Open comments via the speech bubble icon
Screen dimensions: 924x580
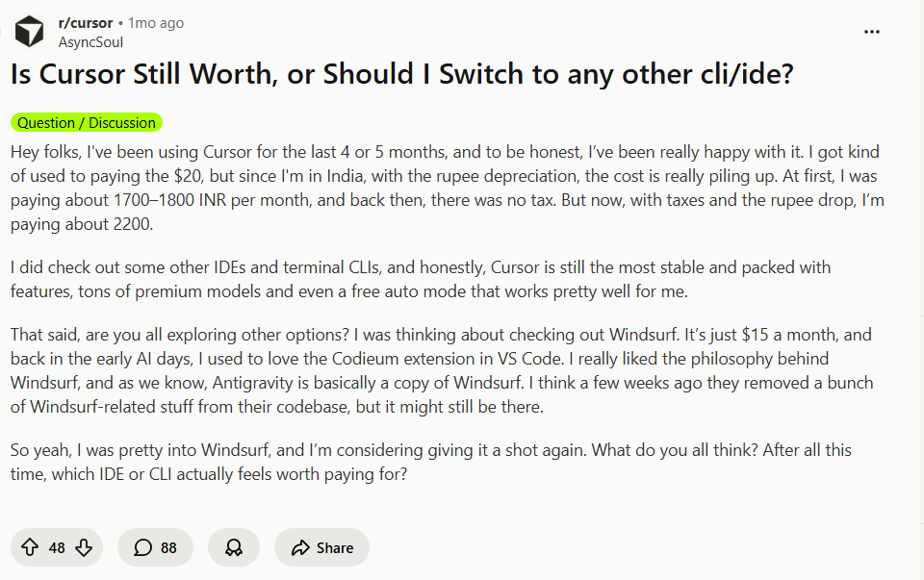tap(141, 547)
